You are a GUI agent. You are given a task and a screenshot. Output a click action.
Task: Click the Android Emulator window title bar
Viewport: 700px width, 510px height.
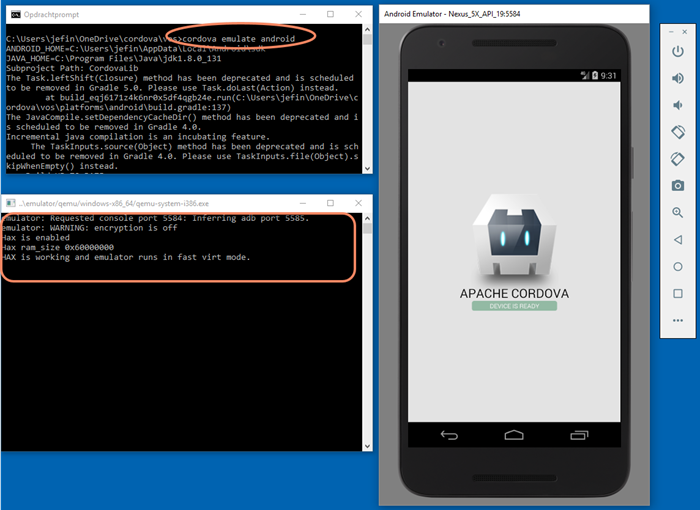pos(514,14)
